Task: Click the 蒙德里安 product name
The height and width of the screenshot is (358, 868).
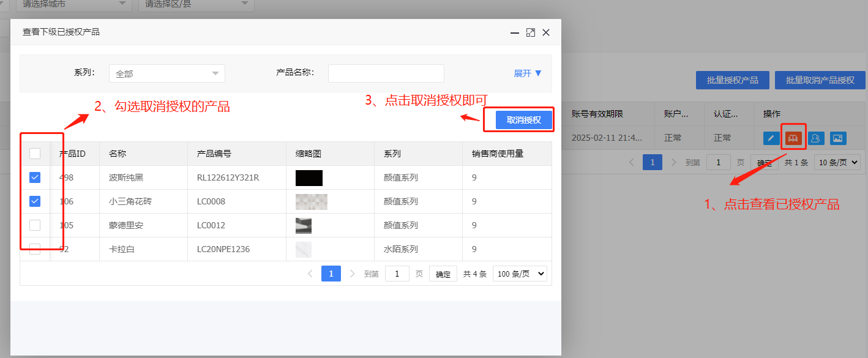Action: click(x=126, y=225)
